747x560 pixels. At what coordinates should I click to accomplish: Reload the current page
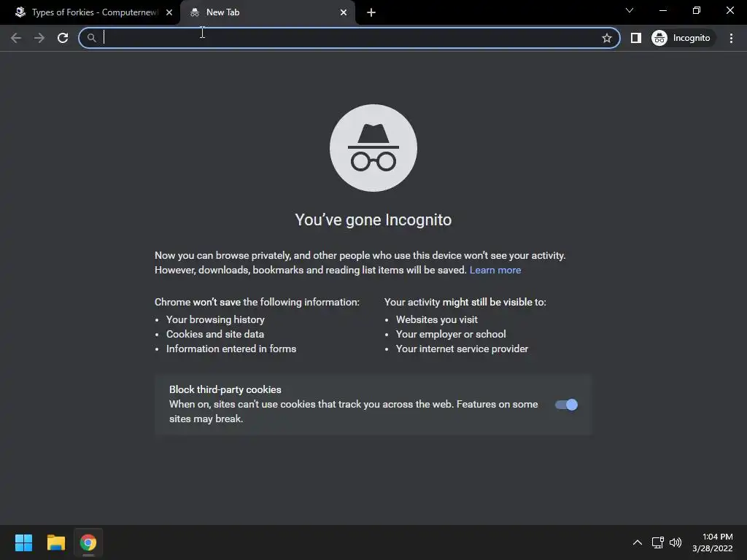coord(63,38)
